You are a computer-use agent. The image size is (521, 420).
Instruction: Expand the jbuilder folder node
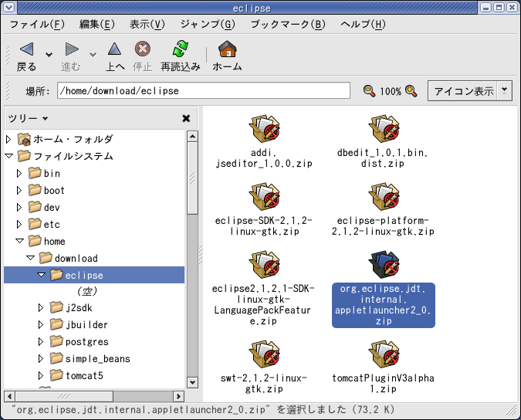click(x=41, y=324)
